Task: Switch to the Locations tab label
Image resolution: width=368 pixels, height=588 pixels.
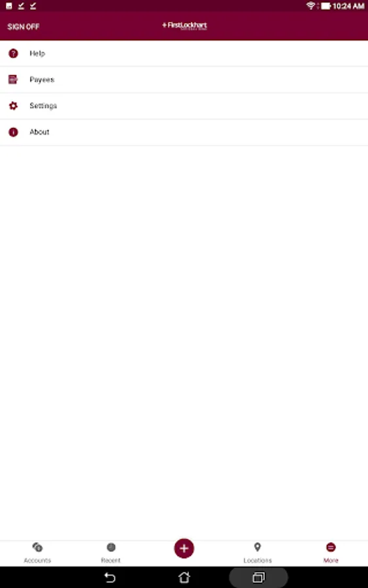Action: [x=258, y=561]
